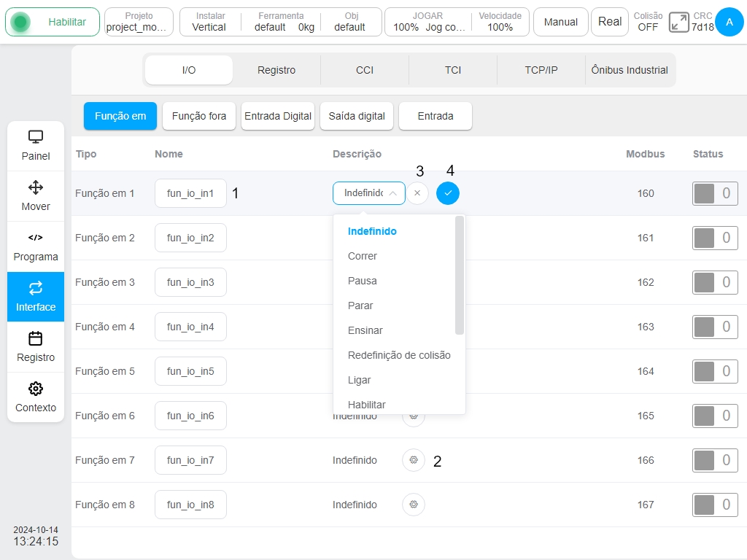This screenshot has width=747, height=560.
Task: Select the Saída digital button
Action: pos(357,116)
